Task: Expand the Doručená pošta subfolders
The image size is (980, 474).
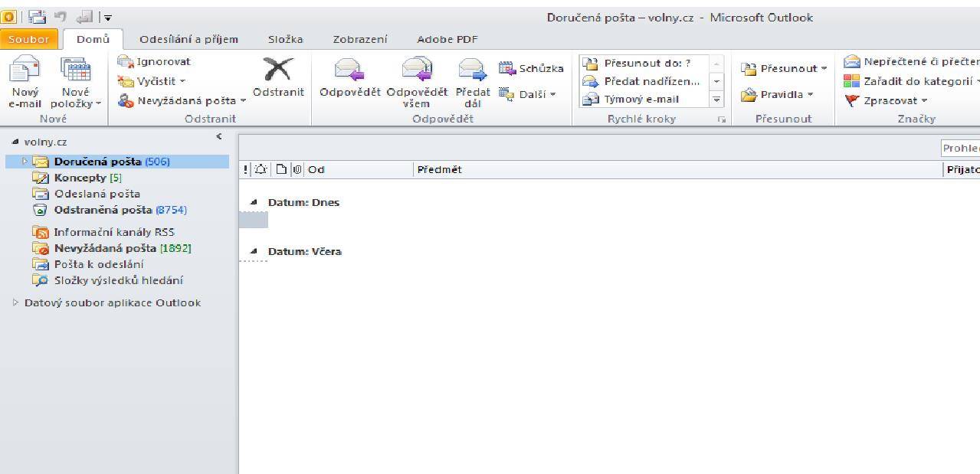Action: tap(25, 162)
